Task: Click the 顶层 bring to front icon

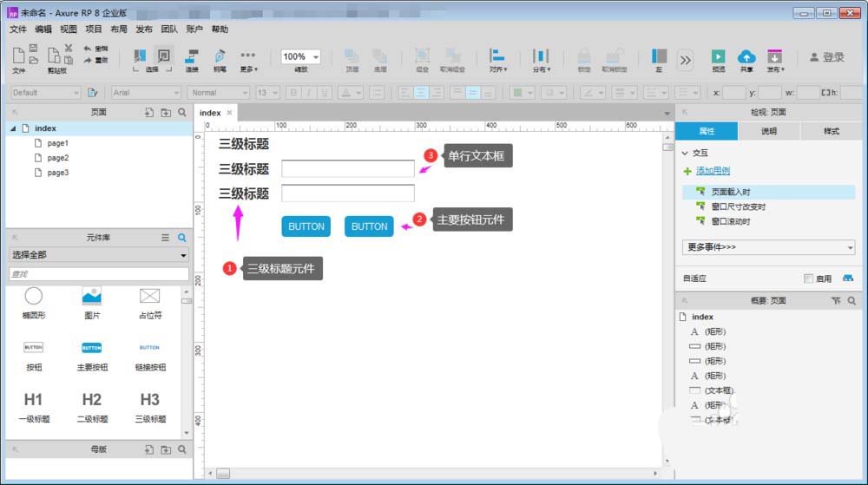Action: pyautogui.click(x=352, y=60)
